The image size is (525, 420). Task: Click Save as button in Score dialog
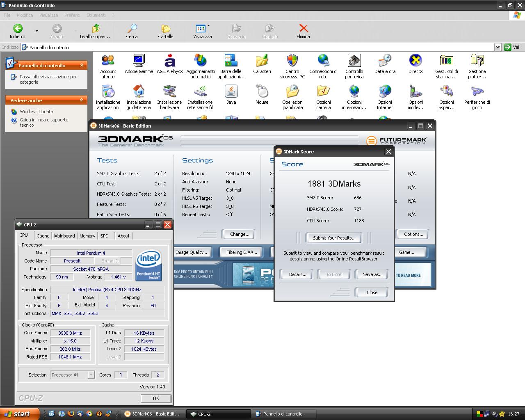coord(372,274)
